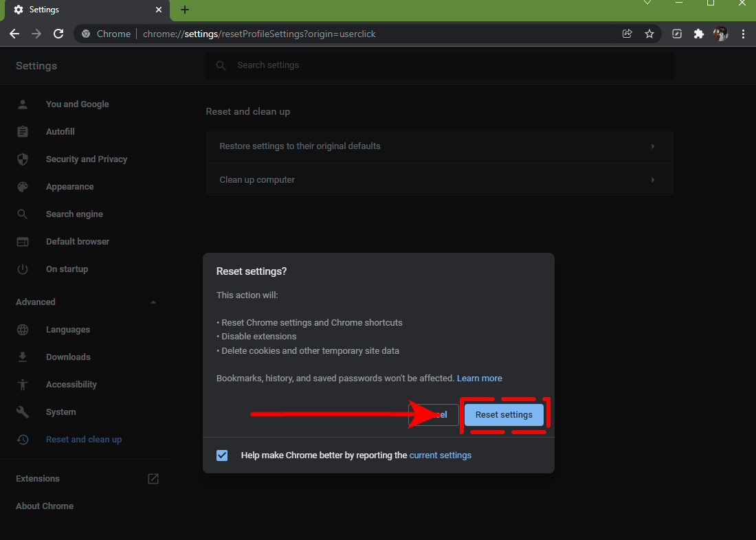
Task: Open the three-dot Chrome menu
Action: [744, 33]
